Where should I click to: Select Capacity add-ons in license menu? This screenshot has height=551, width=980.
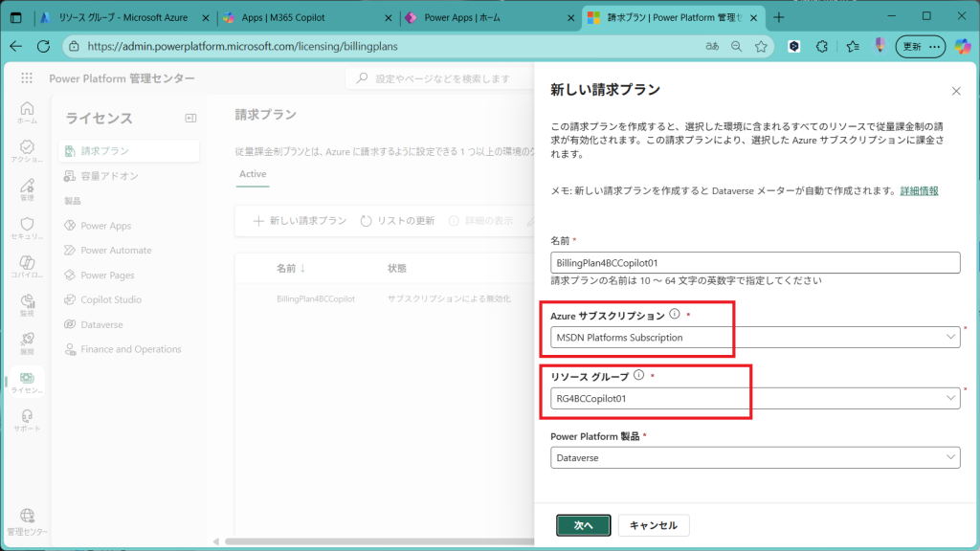pos(109,176)
